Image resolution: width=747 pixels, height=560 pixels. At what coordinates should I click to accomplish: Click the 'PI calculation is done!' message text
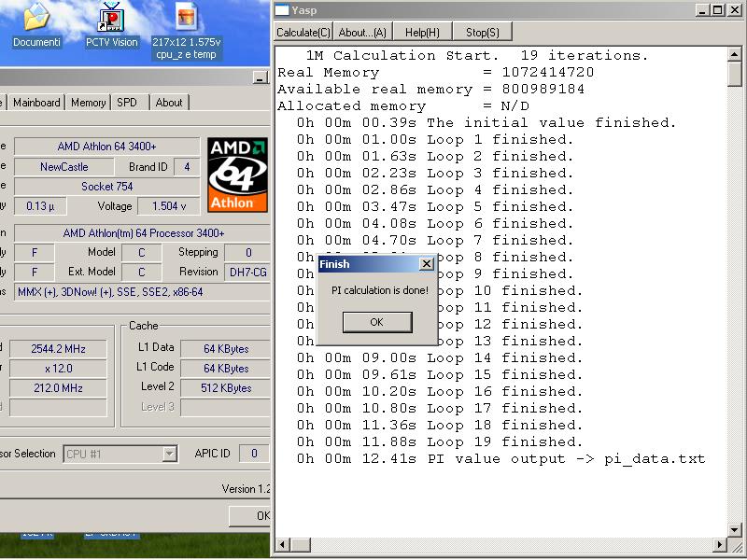[380, 290]
